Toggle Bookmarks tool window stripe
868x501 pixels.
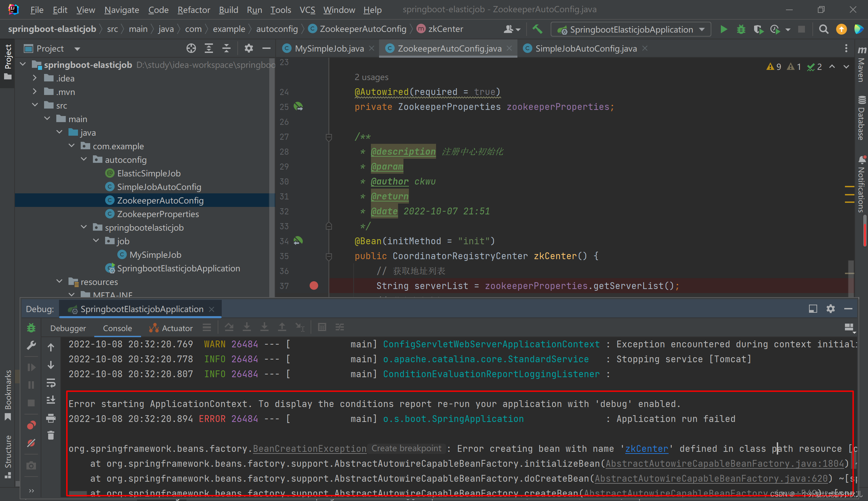pos(7,395)
